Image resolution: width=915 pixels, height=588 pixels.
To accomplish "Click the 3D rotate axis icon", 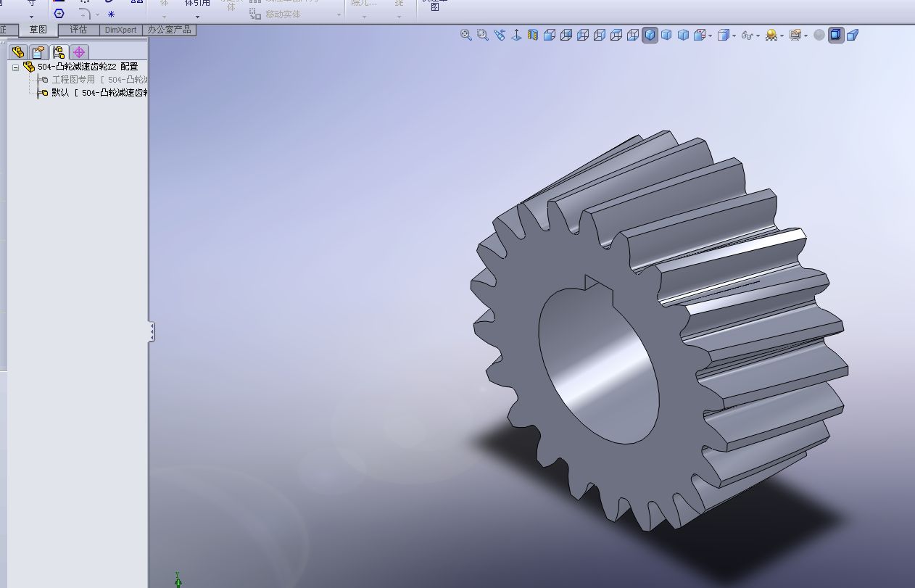I will [516, 35].
